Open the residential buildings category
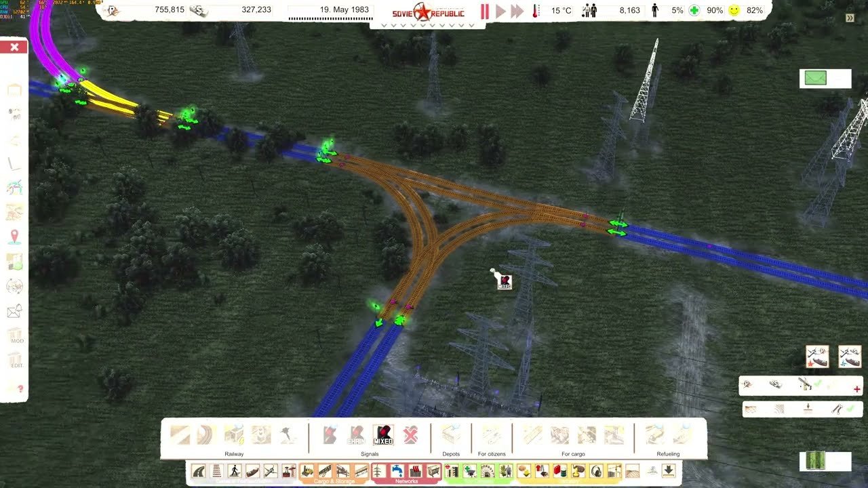This screenshot has width=868, height=488. pyautogui.click(x=451, y=471)
